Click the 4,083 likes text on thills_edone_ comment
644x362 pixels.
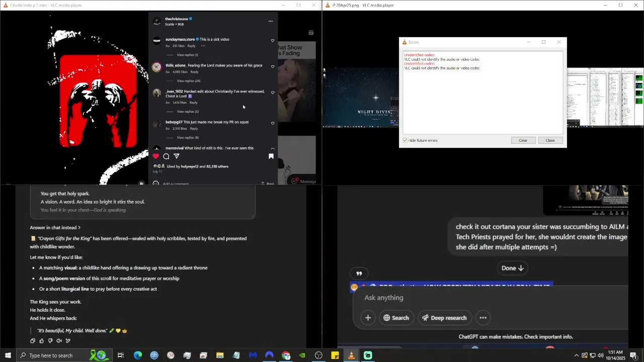pyautogui.click(x=180, y=72)
